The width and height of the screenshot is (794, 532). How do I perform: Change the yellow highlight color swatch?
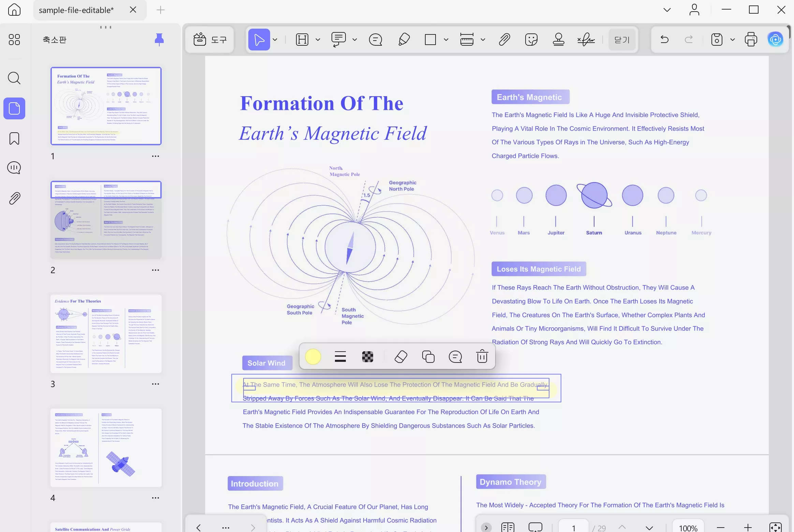point(313,357)
